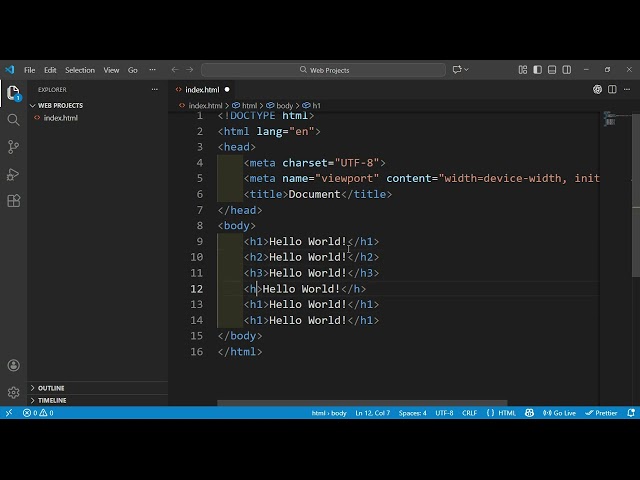Click line number 9 in gutter
Viewport: 640px width, 480px height.
coord(199,241)
